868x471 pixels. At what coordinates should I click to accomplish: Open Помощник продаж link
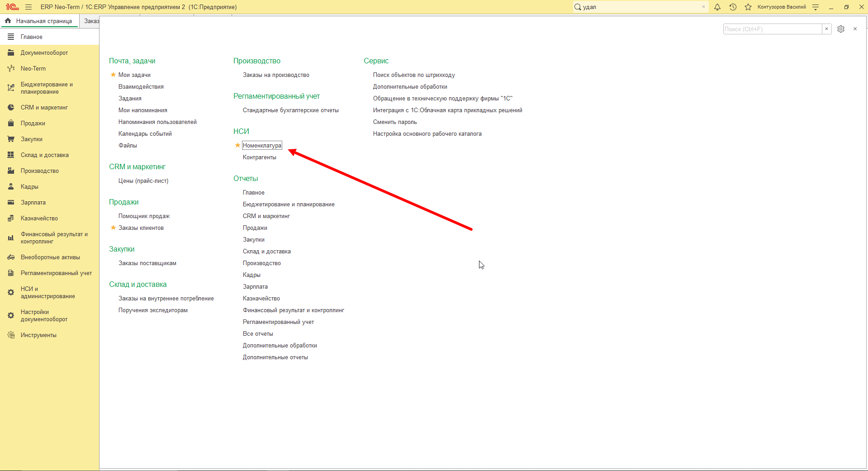[x=144, y=216]
